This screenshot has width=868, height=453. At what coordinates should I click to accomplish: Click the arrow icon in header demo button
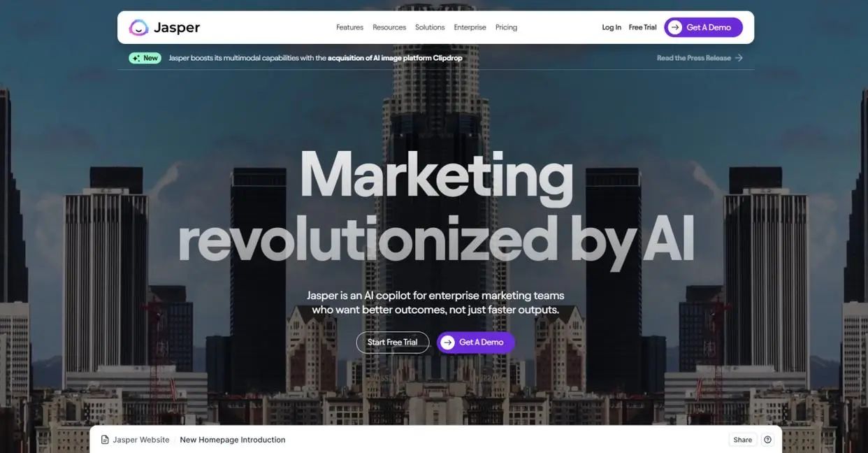coord(674,27)
